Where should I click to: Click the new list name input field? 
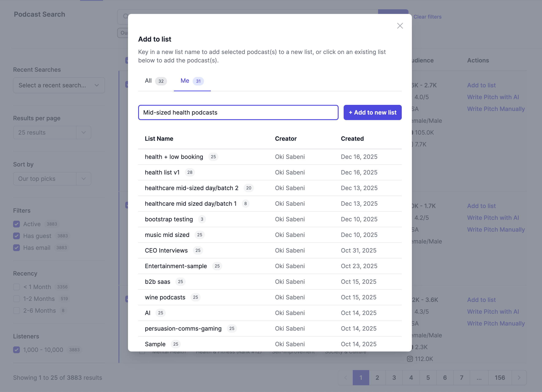[x=238, y=112]
